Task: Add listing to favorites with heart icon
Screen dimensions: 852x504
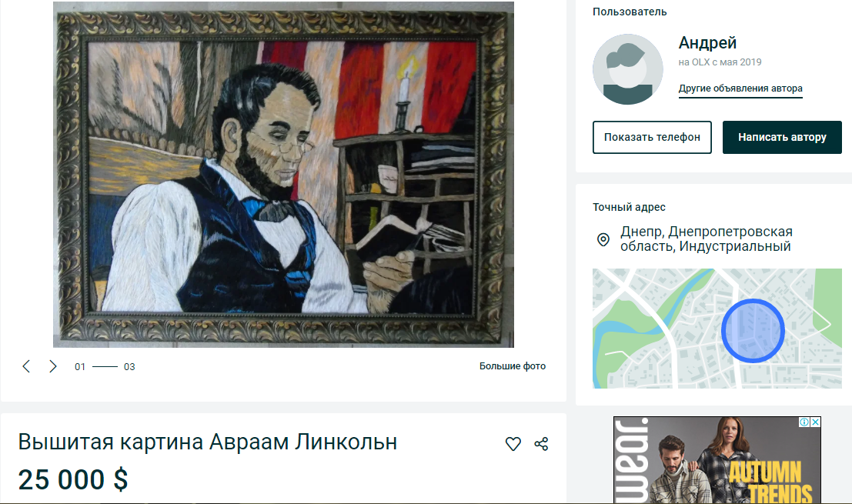Action: (x=513, y=444)
